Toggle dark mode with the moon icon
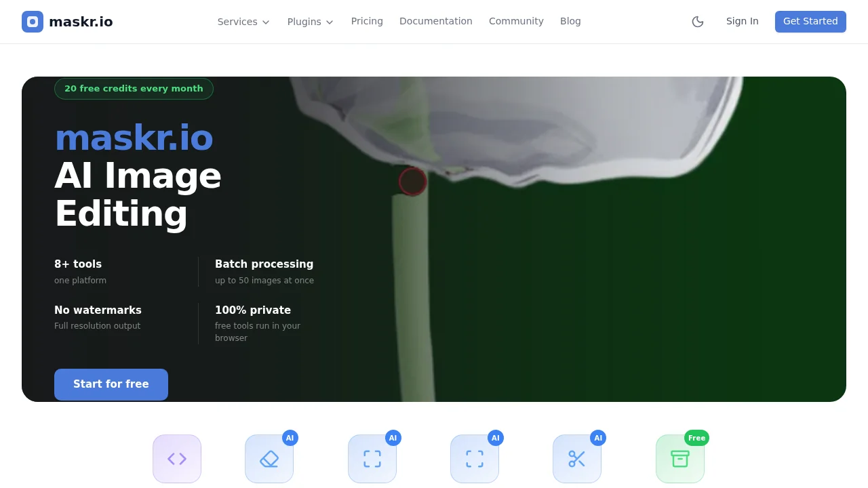Screen dimensions: 868x488 [x=698, y=21]
